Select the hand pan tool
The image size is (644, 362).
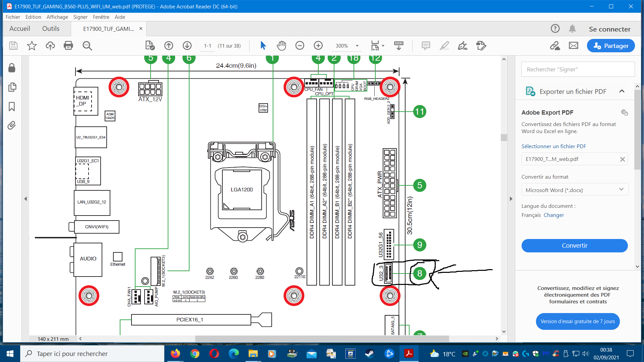coord(281,46)
